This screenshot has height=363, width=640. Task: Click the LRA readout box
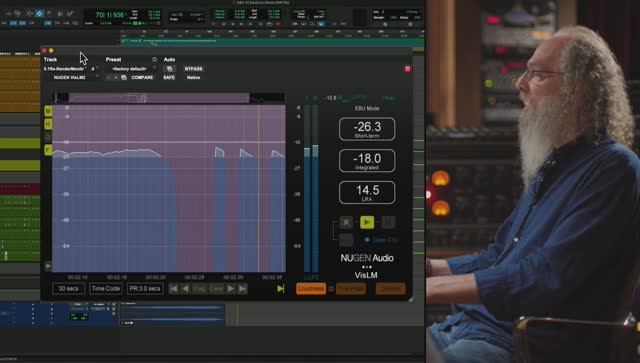pyautogui.click(x=367, y=192)
